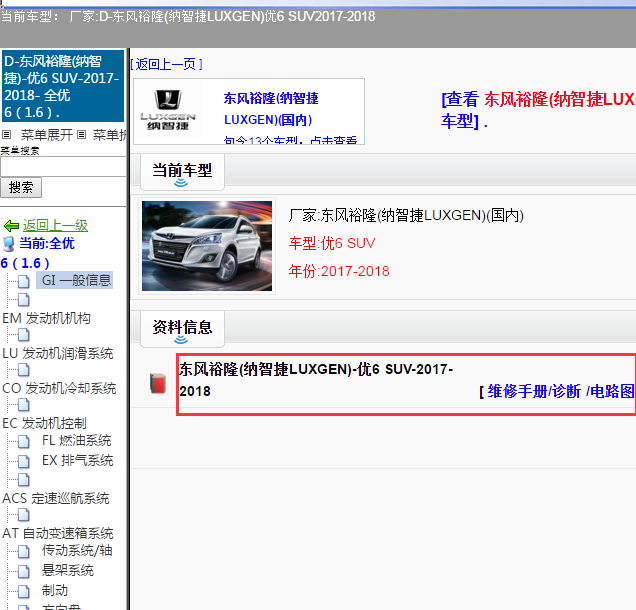
Task: Click the red book icon beside manual entry
Action: click(158, 383)
